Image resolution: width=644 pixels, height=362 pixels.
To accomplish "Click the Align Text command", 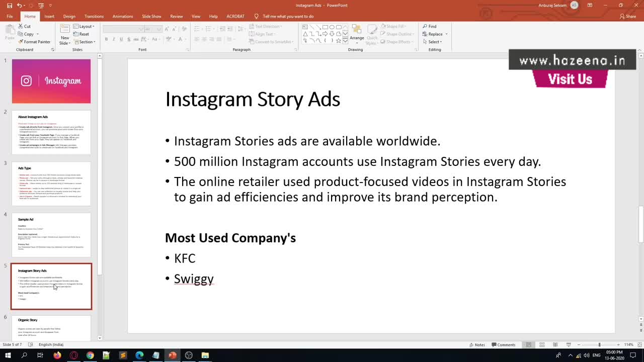I will tap(262, 34).
